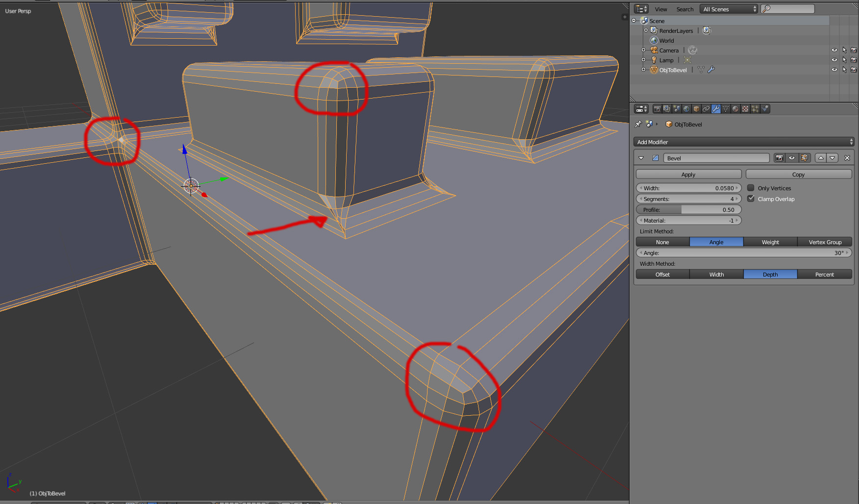Move Bevel modifier up in stack
This screenshot has width=859, height=504.
point(821,158)
